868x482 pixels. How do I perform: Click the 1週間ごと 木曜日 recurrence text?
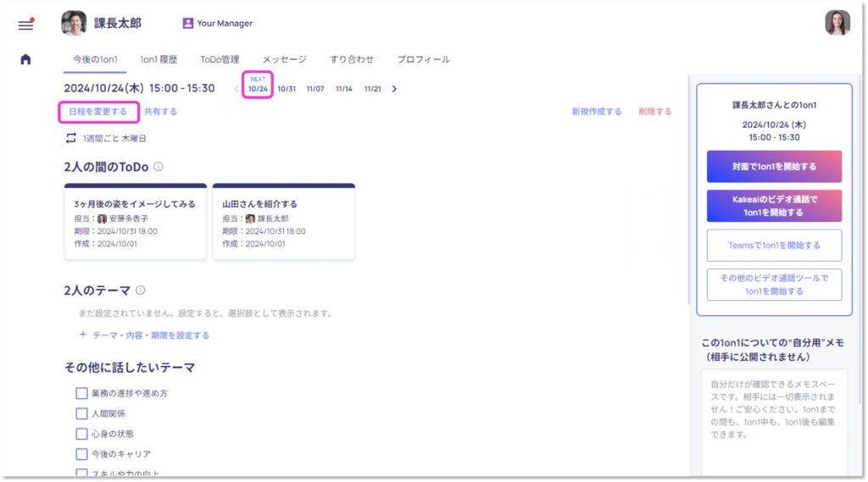pyautogui.click(x=114, y=138)
